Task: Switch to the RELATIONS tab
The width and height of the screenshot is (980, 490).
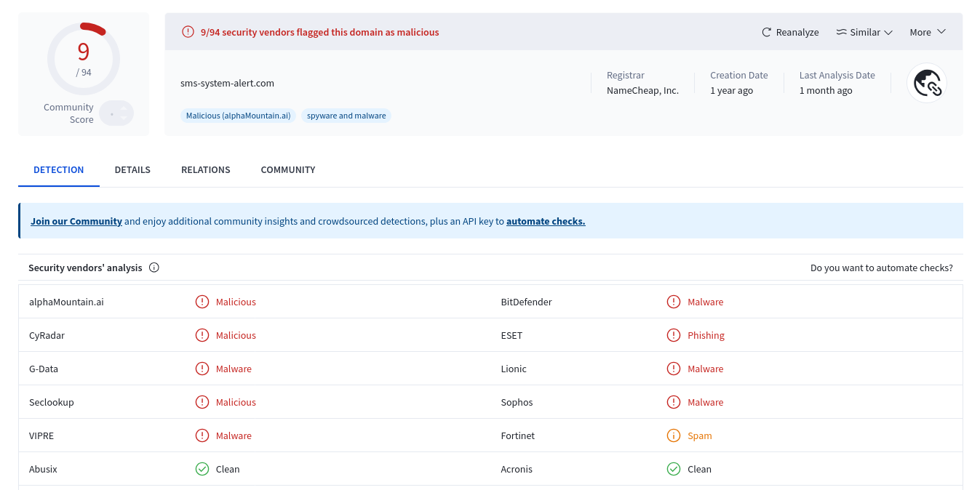Action: click(x=206, y=169)
